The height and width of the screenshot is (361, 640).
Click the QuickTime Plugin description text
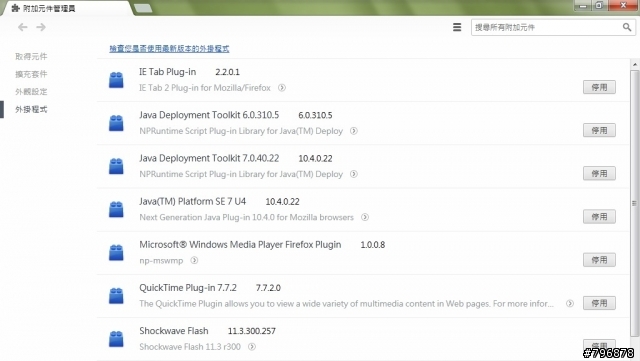[346, 304]
